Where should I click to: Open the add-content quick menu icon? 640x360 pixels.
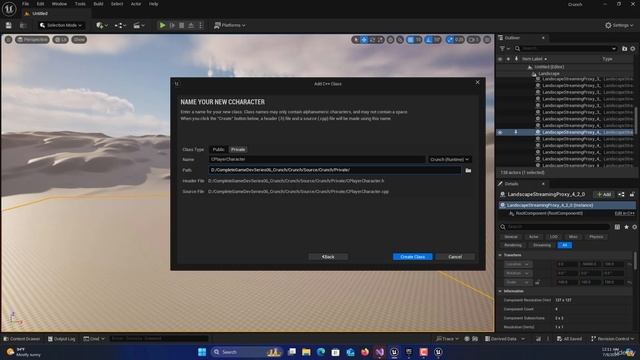(102, 25)
